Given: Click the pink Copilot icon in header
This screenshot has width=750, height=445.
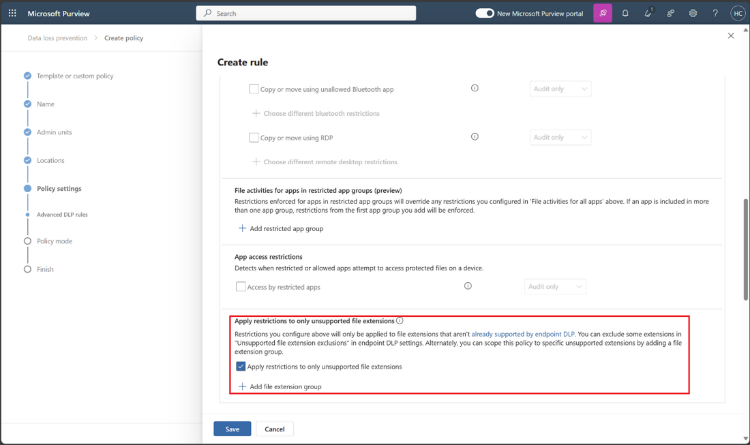Looking at the screenshot, I should tap(603, 13).
